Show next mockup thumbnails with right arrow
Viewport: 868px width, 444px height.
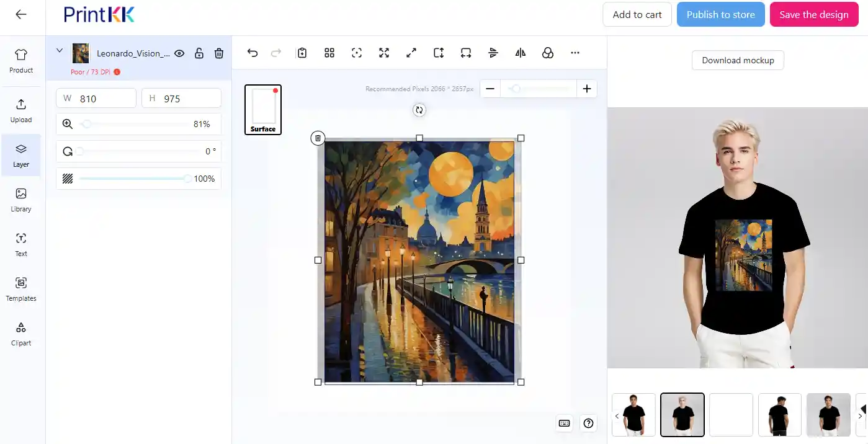coord(860,415)
